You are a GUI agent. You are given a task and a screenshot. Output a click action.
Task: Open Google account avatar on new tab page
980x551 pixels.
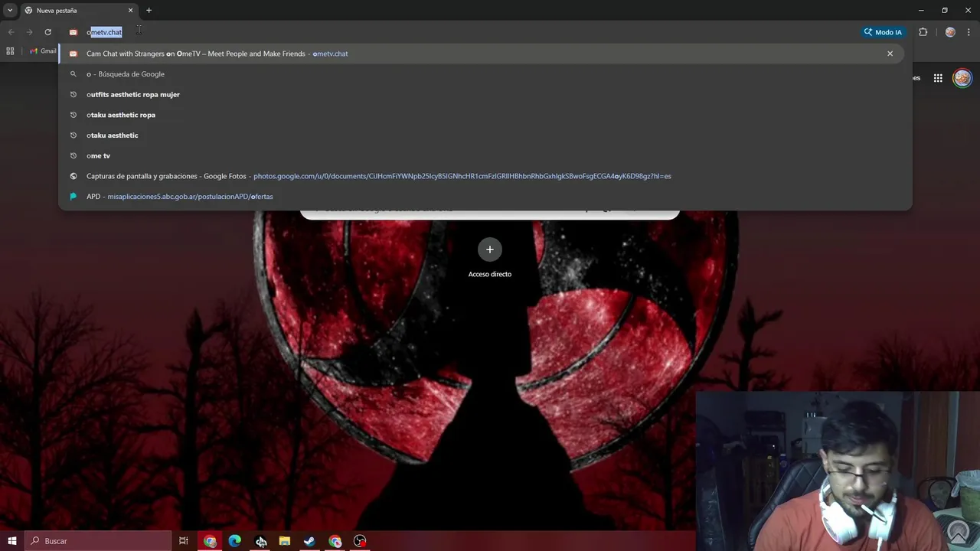pos(962,78)
